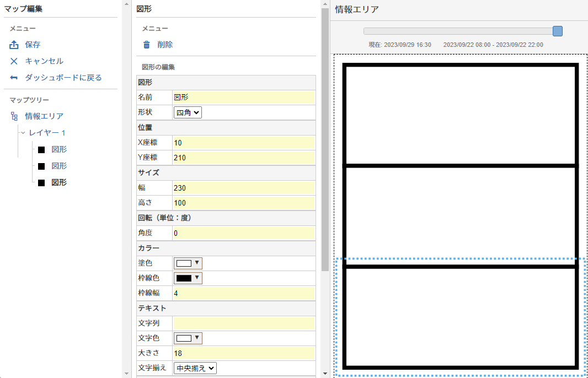588x378 pixels.
Task: Collapse the レイヤー 1 chevron
Action: point(23,133)
